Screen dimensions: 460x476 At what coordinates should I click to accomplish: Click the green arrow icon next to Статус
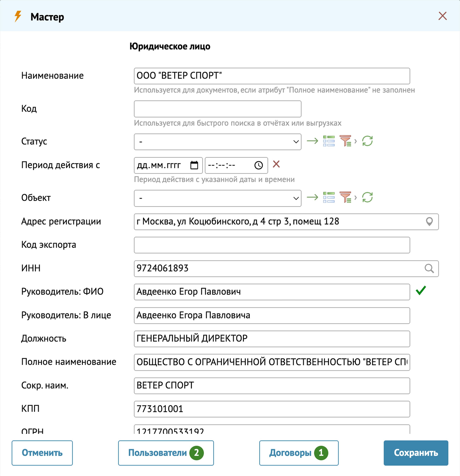pos(312,141)
